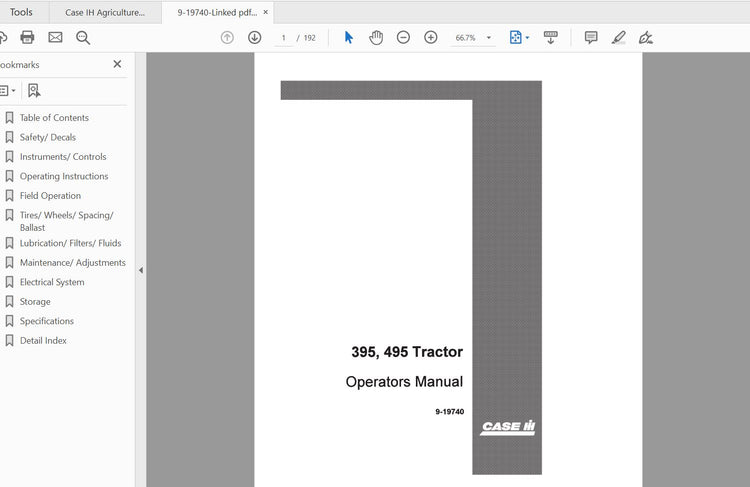Screen dimensions: 750x487
Task: Open the Specifications bookmark
Action: [47, 321]
